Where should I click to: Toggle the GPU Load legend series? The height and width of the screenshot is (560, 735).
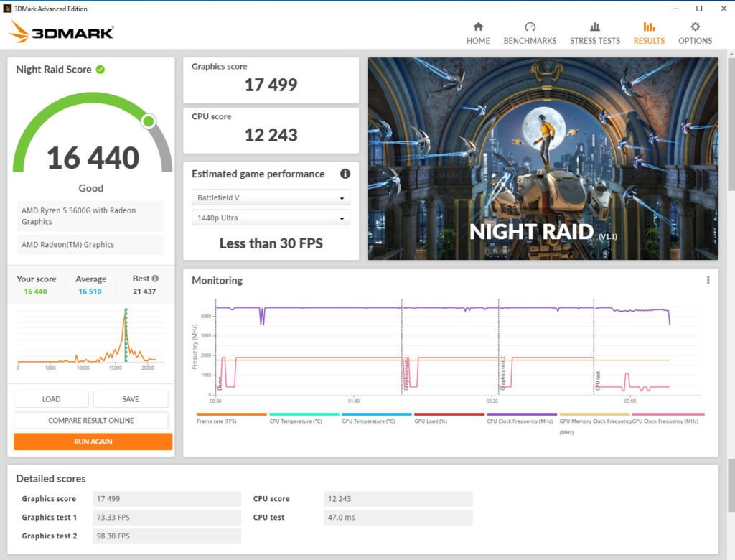tap(449, 421)
